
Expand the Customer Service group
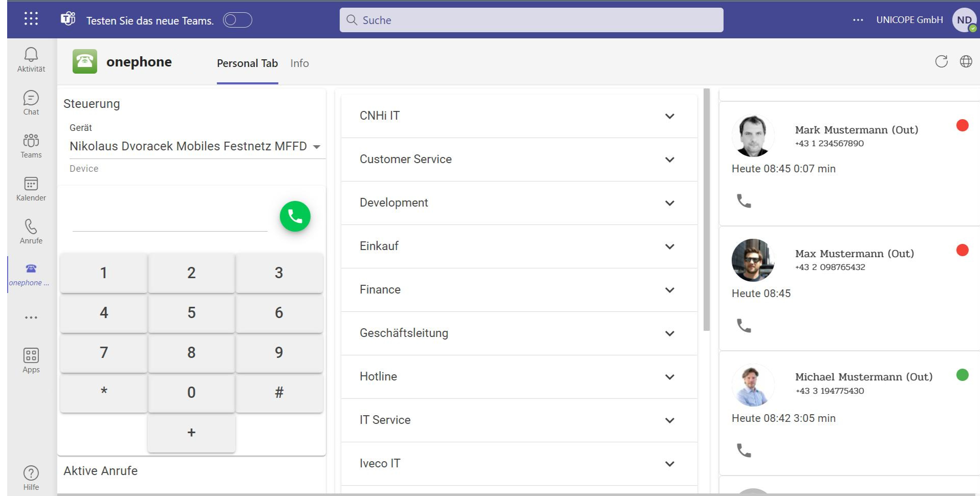(x=669, y=160)
